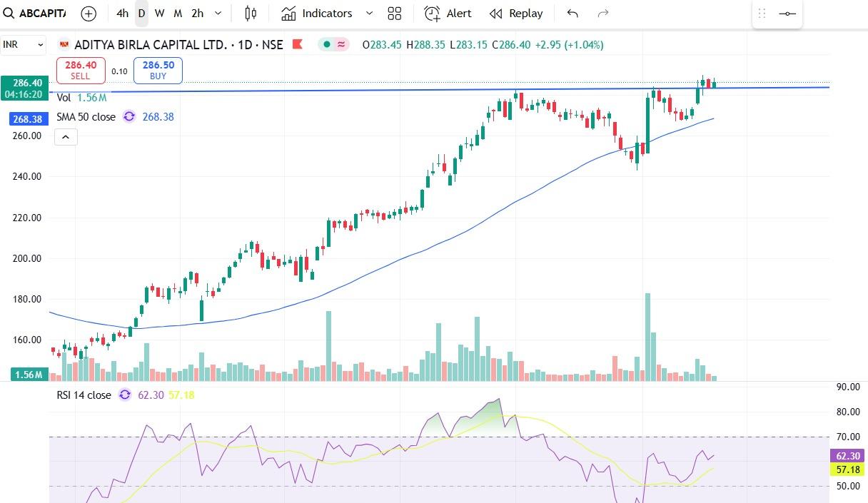This screenshot has height=503, width=868.
Task: Click the 240.00 price axis label
Action: (x=26, y=176)
